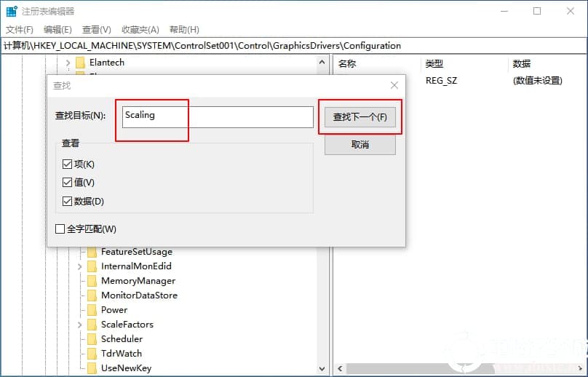Image resolution: width=588 pixels, height=377 pixels.
Task: Click the MonitorDataStore folder icon
Action: pyautogui.click(x=92, y=296)
